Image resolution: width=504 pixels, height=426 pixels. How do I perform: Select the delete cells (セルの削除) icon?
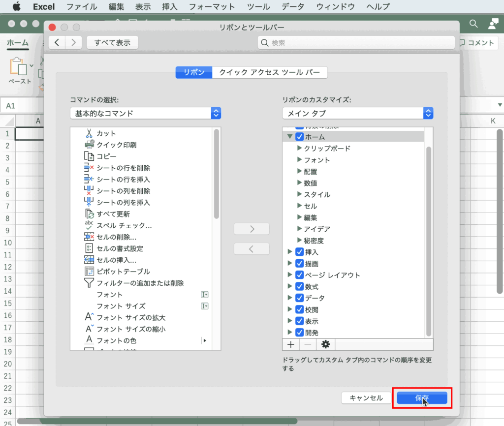tap(89, 237)
